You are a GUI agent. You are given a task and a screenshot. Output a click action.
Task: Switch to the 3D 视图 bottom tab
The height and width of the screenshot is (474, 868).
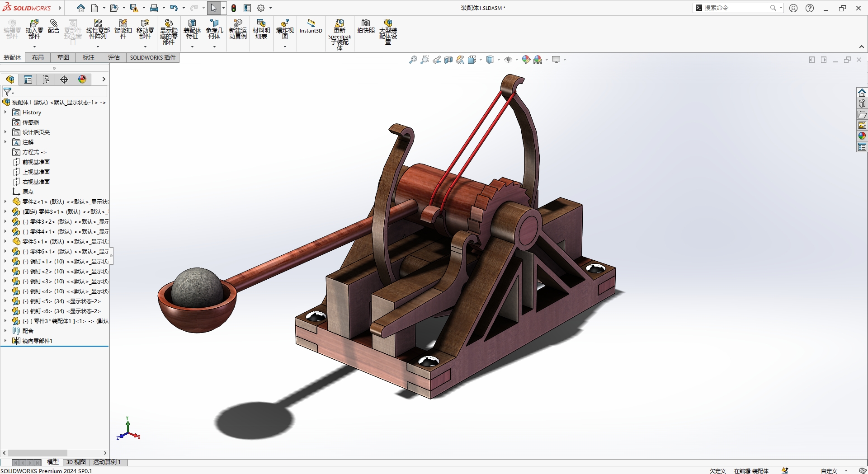(x=76, y=462)
